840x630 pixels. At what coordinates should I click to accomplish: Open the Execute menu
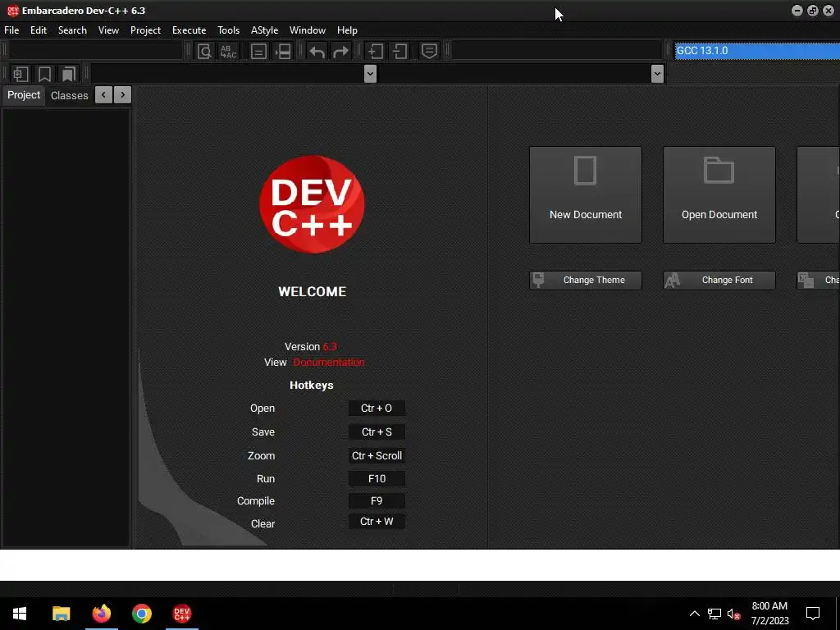[x=189, y=30]
